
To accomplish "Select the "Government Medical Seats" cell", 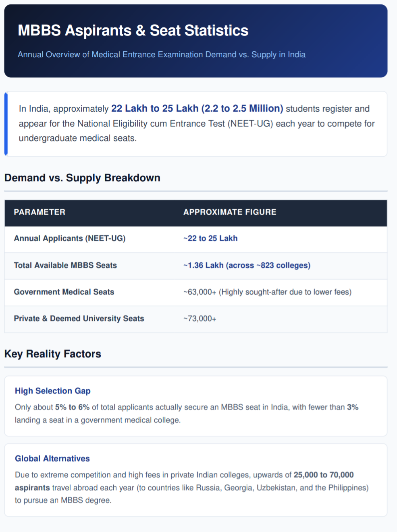I will tap(64, 292).
